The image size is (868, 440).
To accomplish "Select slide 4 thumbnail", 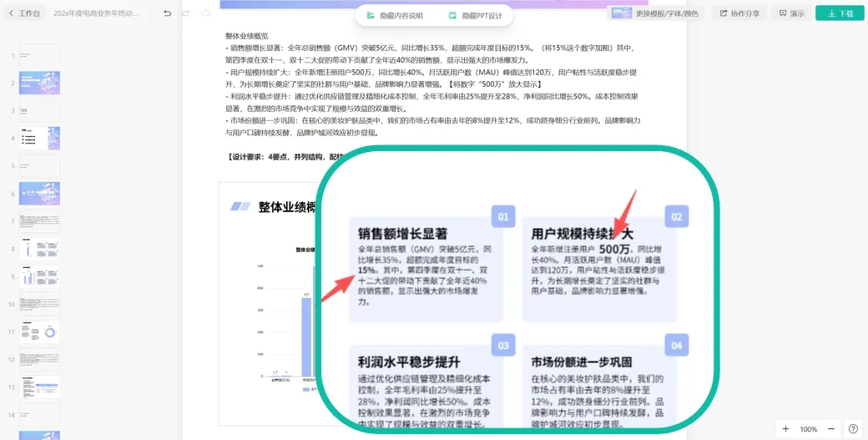I will click(x=39, y=138).
